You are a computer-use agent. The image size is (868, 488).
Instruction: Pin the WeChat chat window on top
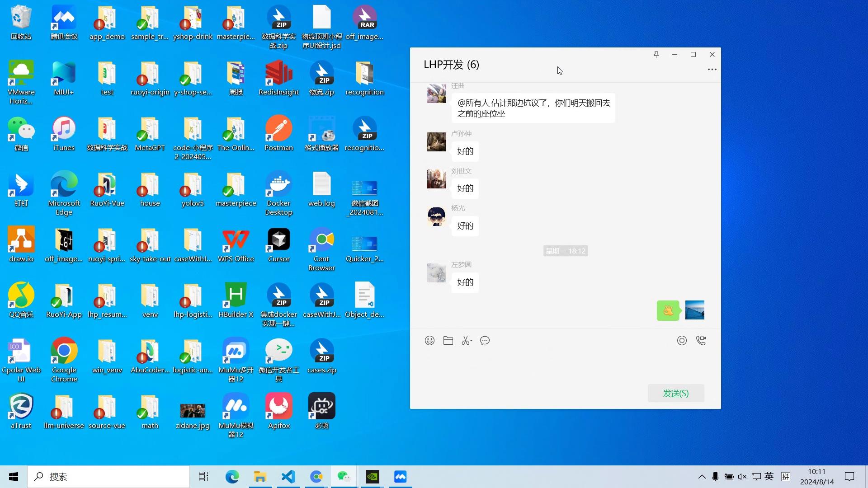(656, 55)
